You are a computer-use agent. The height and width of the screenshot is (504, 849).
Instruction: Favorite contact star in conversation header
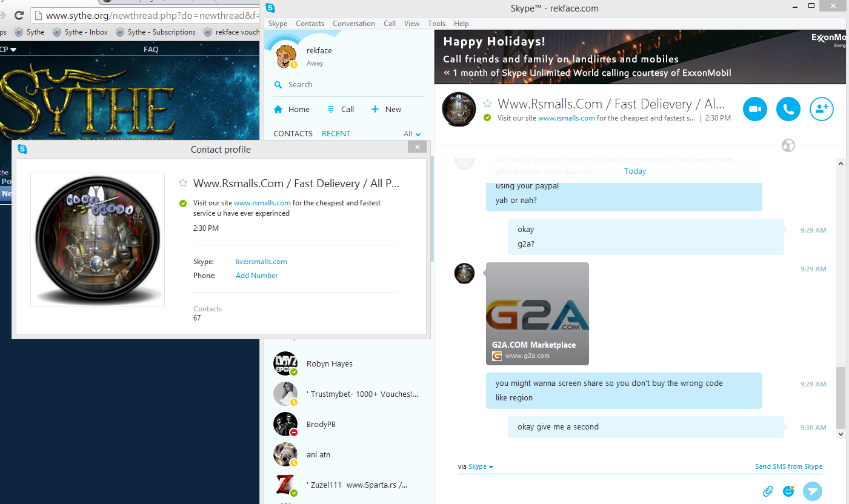487,104
